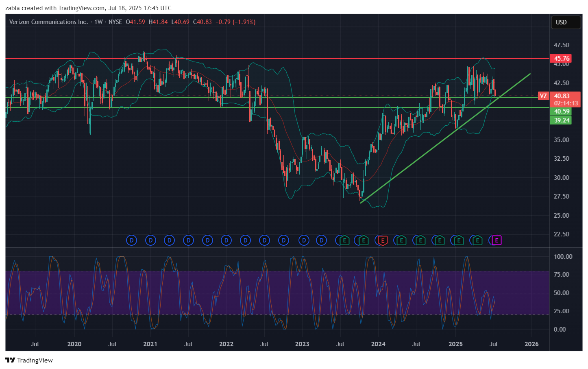Open the USD currency selector
The width and height of the screenshot is (588, 369).
(566, 22)
